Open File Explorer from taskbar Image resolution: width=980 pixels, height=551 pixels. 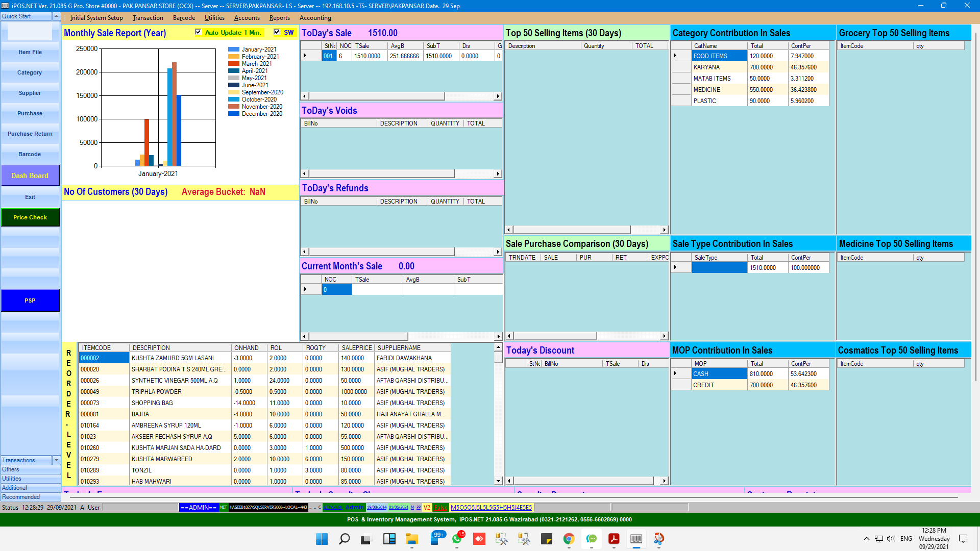(x=411, y=539)
